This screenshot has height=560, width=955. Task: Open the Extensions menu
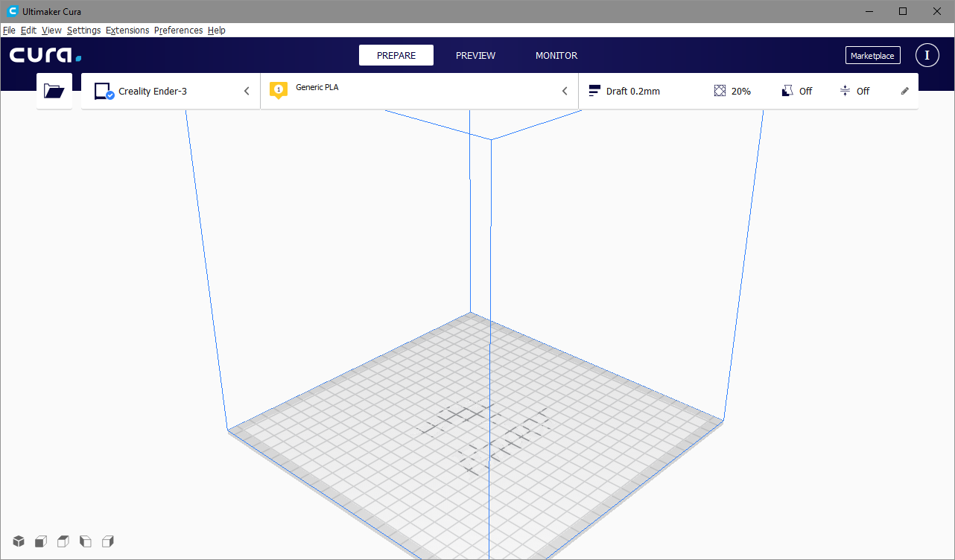tap(127, 31)
